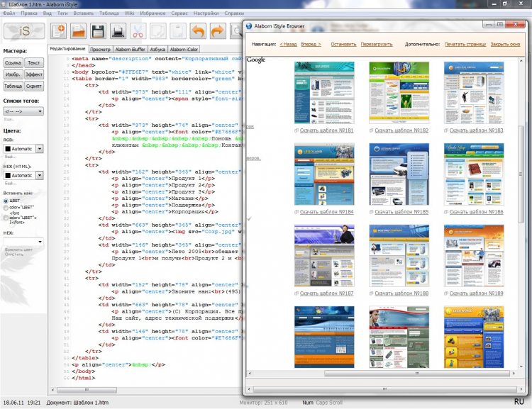Undo with the left orange arrow
The image size is (532, 409).
click(198, 31)
